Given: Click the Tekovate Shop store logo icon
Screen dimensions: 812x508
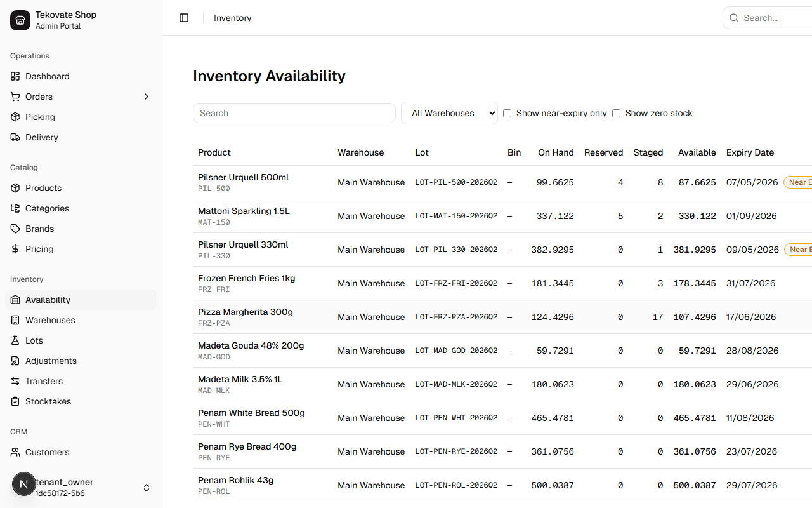Looking at the screenshot, I should coord(20,20).
